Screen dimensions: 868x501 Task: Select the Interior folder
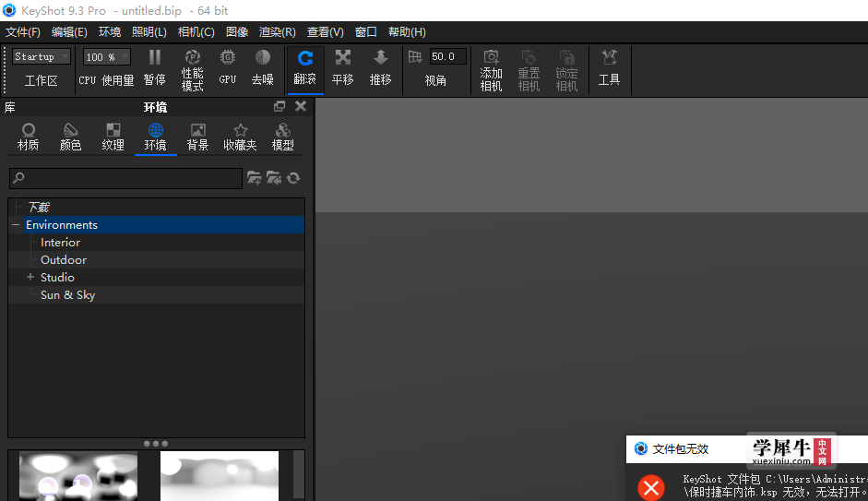tap(60, 243)
